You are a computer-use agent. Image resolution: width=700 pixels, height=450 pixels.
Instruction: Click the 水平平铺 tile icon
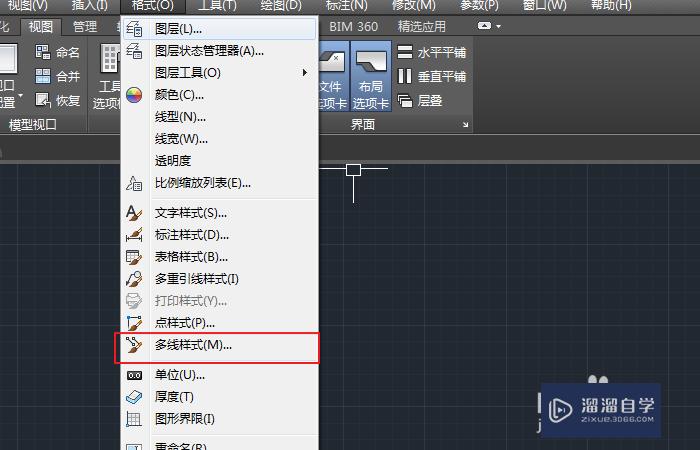[x=405, y=52]
